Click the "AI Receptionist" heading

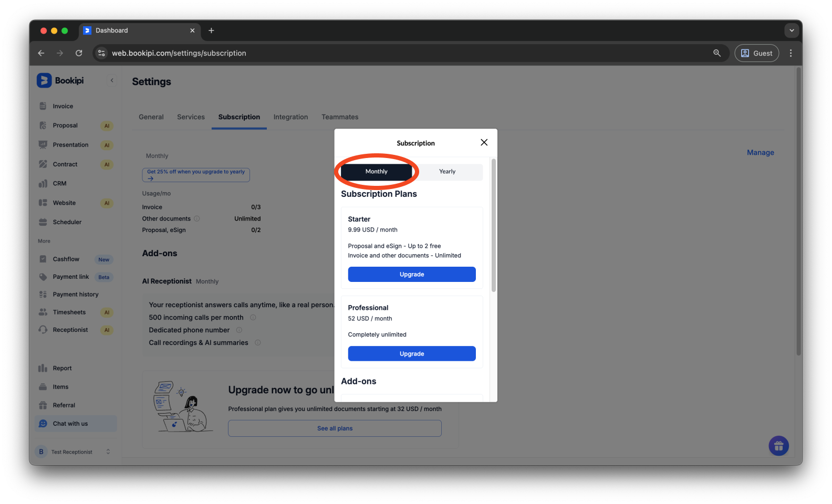167,281
